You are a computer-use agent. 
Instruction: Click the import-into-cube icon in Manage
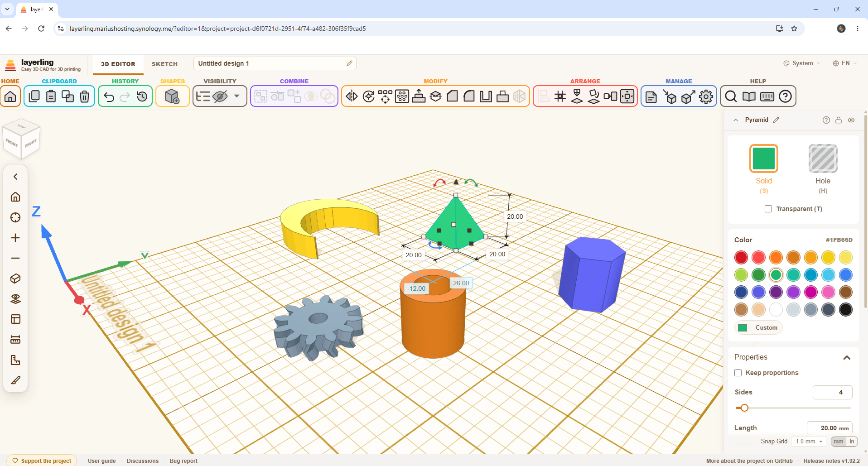[670, 96]
